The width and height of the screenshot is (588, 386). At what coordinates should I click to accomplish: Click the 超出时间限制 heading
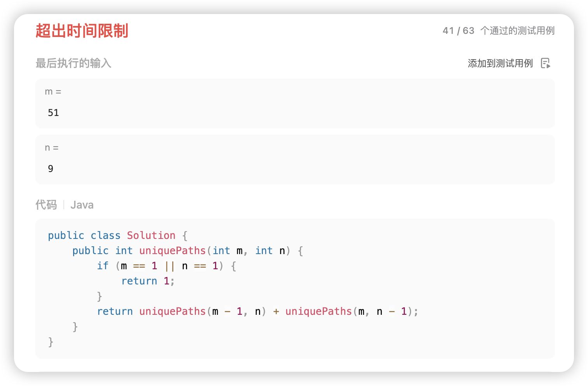[82, 31]
